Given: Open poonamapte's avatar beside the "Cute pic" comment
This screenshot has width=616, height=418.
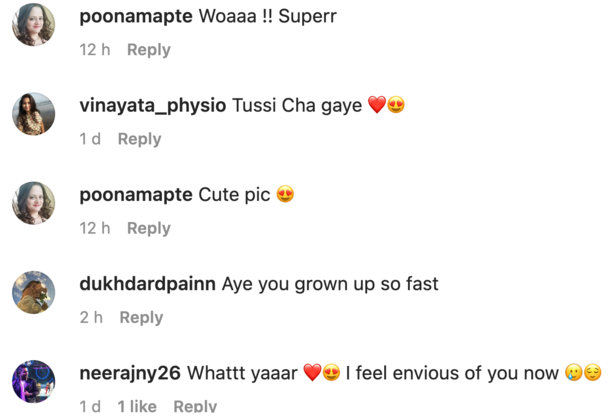Looking at the screenshot, I should [33, 203].
